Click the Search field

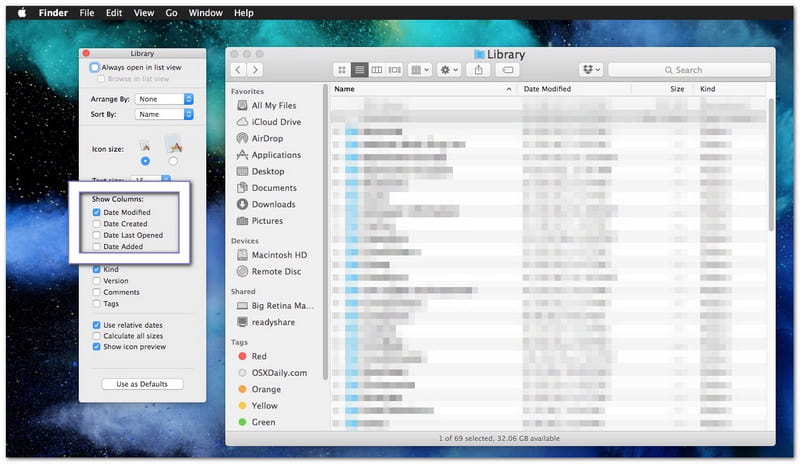coord(689,70)
